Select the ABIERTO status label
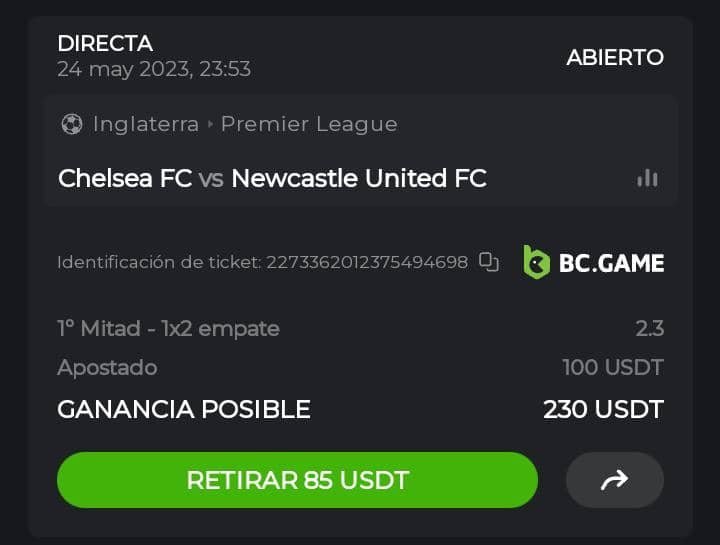Image resolution: width=720 pixels, height=545 pixels. point(615,57)
